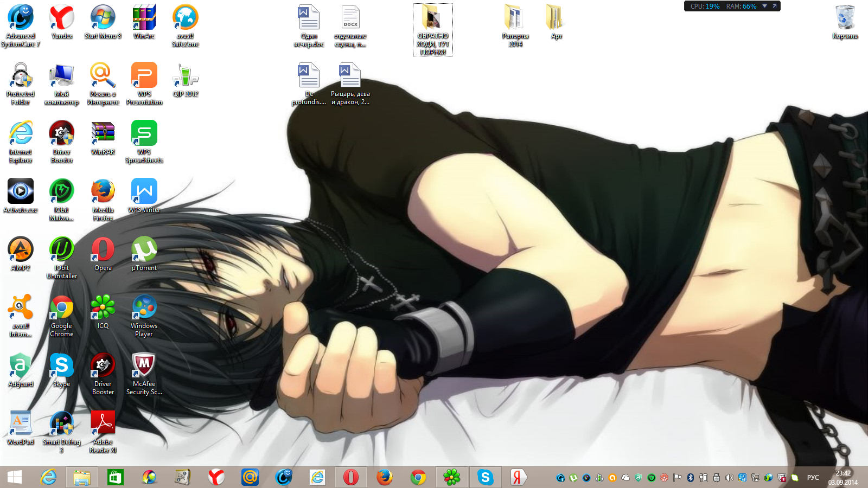Open Firefox from the taskbar
The height and width of the screenshot is (488, 868).
click(385, 477)
